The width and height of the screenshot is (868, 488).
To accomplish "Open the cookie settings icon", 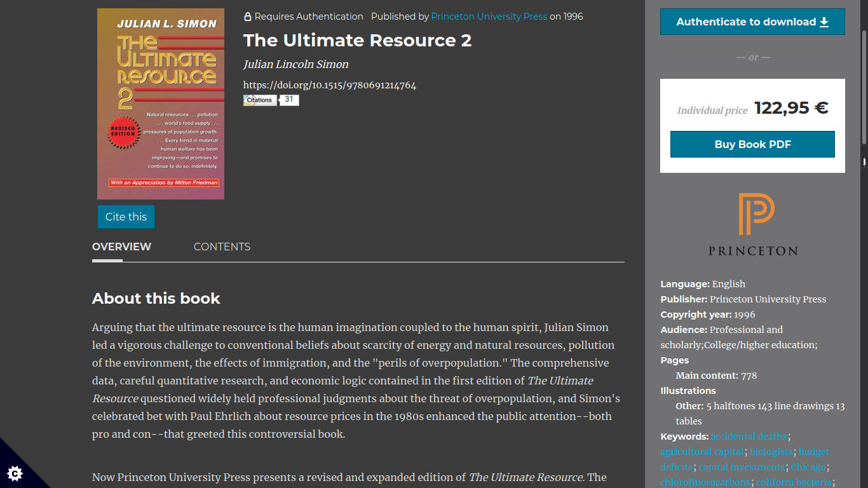I will [15, 473].
